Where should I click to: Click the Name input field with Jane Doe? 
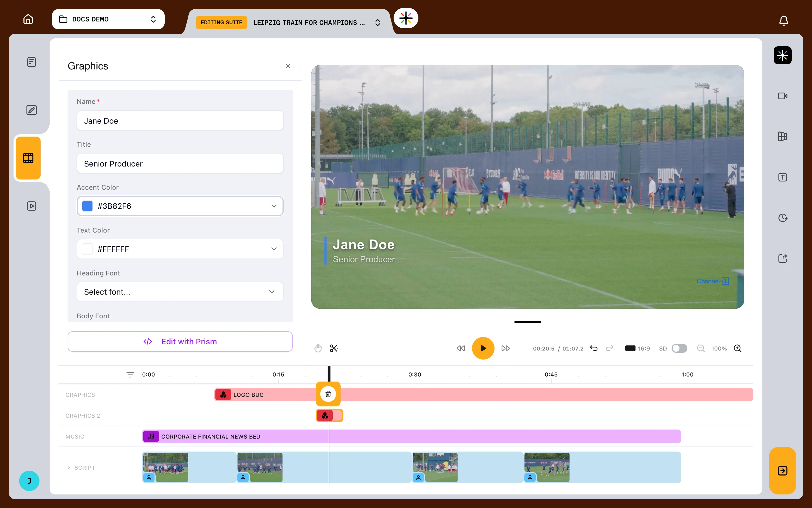click(180, 121)
